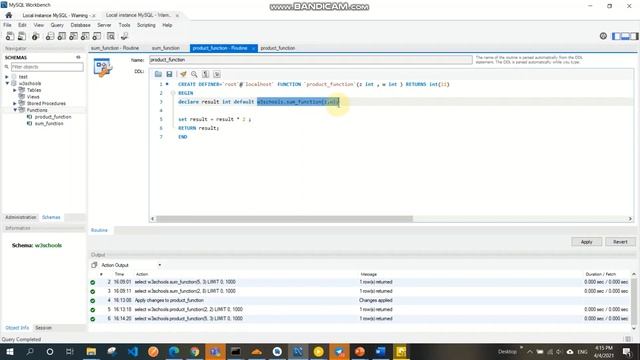
Task: Select product_function in Functions tree
Action: [53, 117]
